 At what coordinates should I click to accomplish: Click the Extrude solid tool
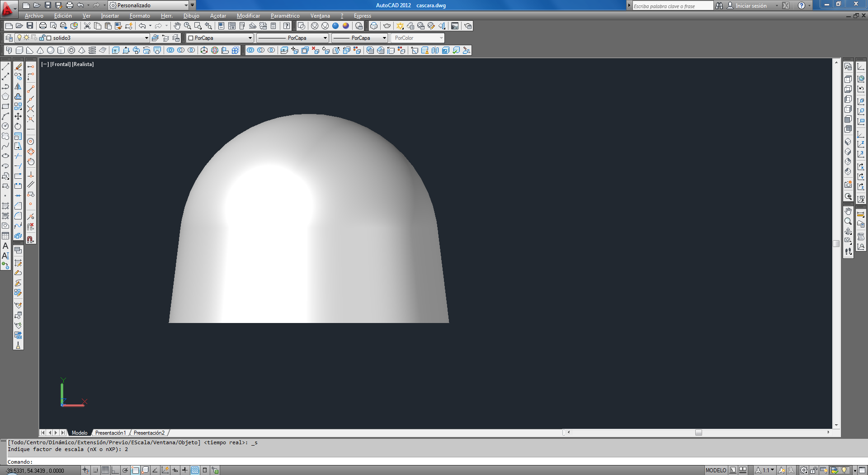116,50
